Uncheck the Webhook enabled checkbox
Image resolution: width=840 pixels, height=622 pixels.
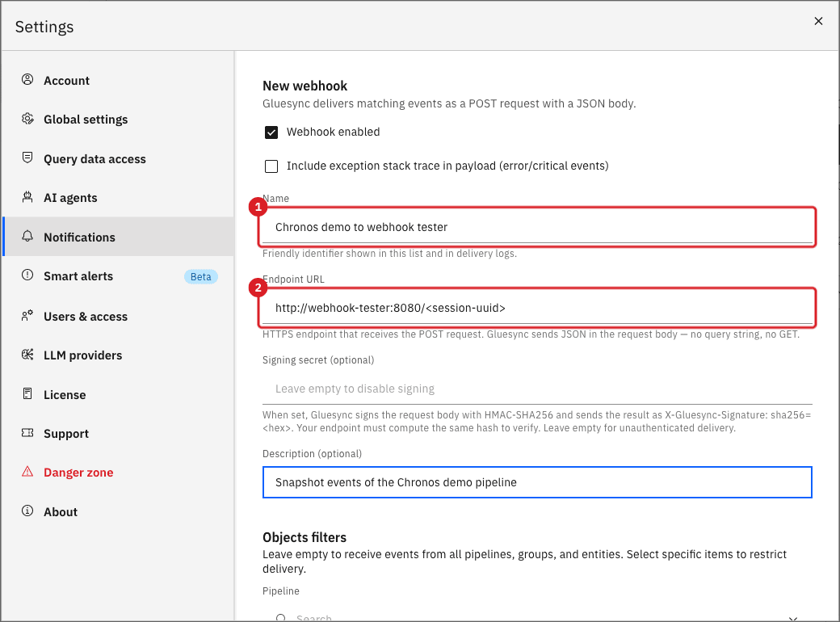(271, 132)
